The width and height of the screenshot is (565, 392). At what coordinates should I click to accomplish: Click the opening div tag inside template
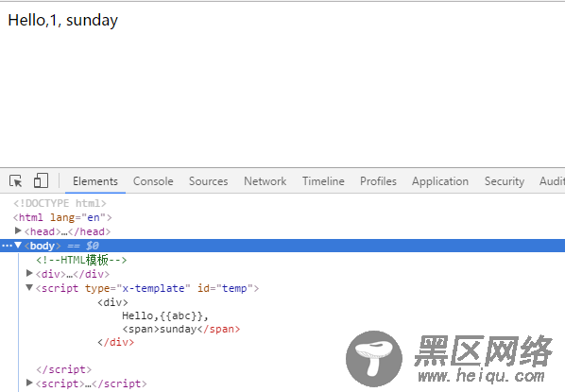click(112, 302)
